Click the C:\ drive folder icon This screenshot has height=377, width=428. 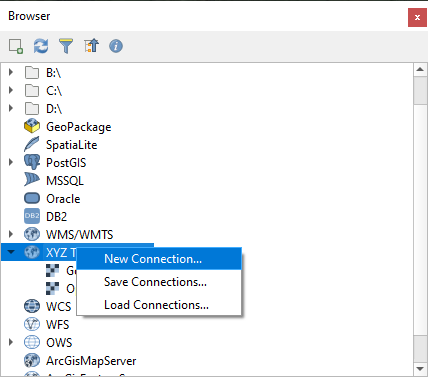[x=32, y=90]
